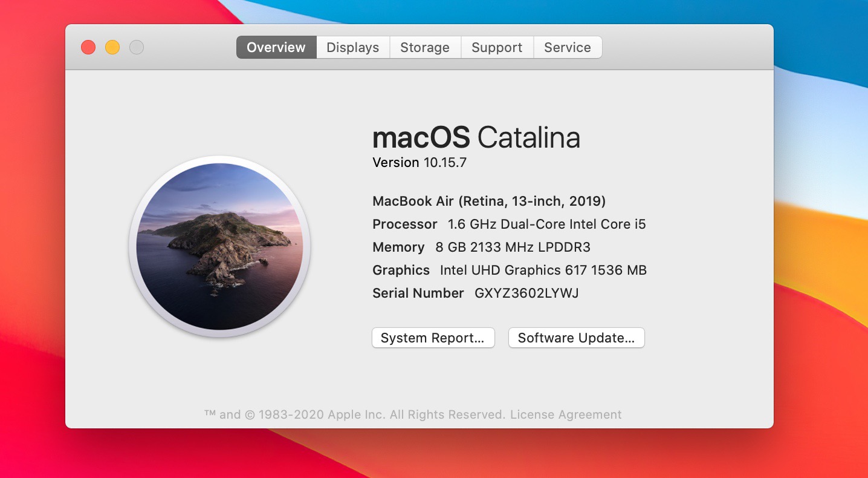Viewport: 868px width, 478px height.
Task: Close the About This Mac window
Action: pyautogui.click(x=88, y=47)
